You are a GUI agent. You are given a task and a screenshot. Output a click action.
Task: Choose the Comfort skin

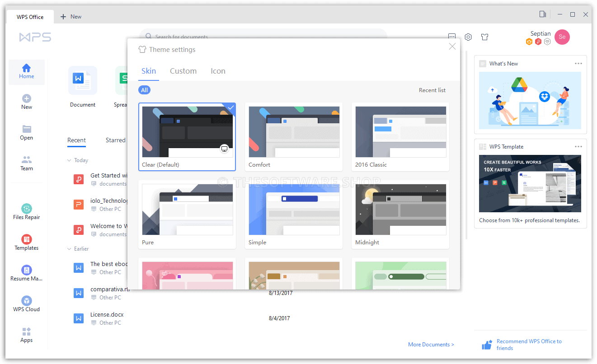(x=294, y=137)
